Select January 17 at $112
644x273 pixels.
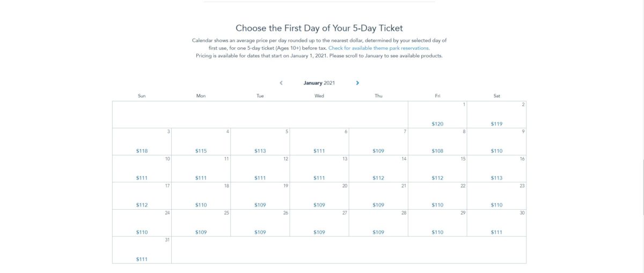click(x=142, y=195)
